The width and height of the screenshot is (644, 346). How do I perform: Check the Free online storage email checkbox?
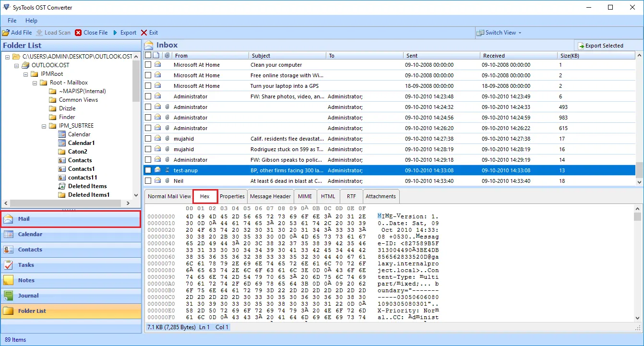coord(148,75)
